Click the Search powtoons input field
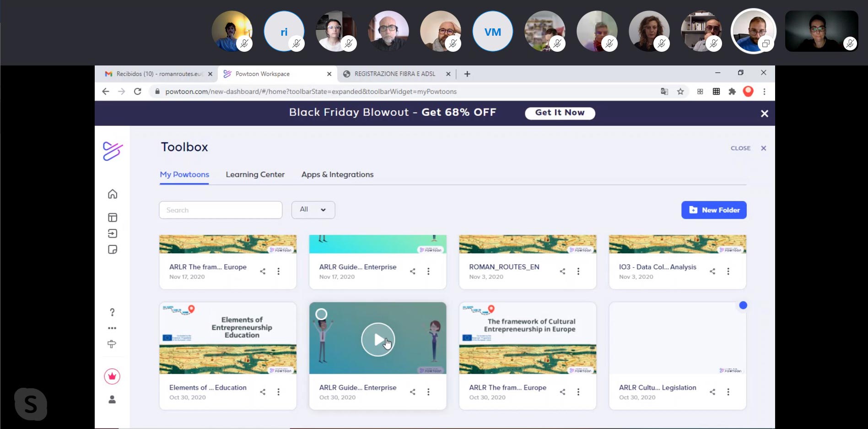 pos(221,210)
